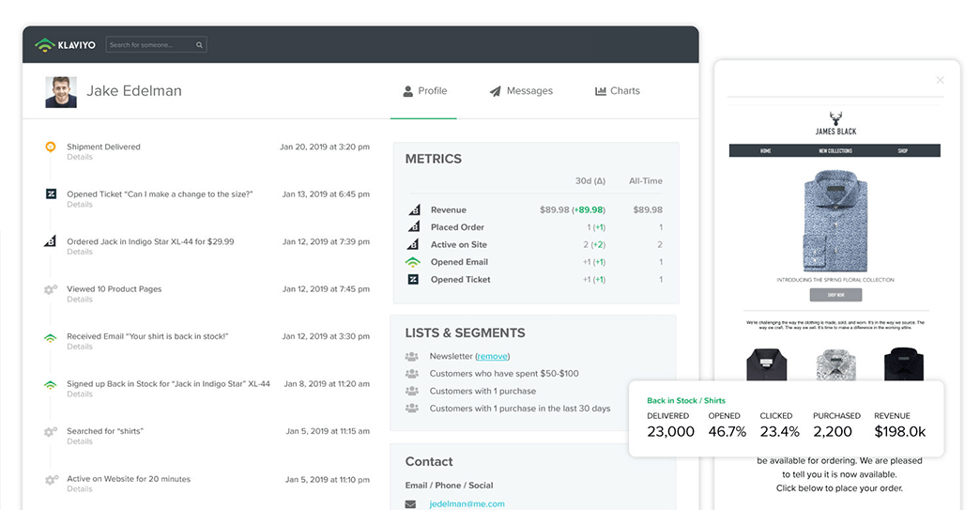Viewport: 980px width, 510px height.
Task: Click the envelope icon under Contact
Action: point(410,504)
